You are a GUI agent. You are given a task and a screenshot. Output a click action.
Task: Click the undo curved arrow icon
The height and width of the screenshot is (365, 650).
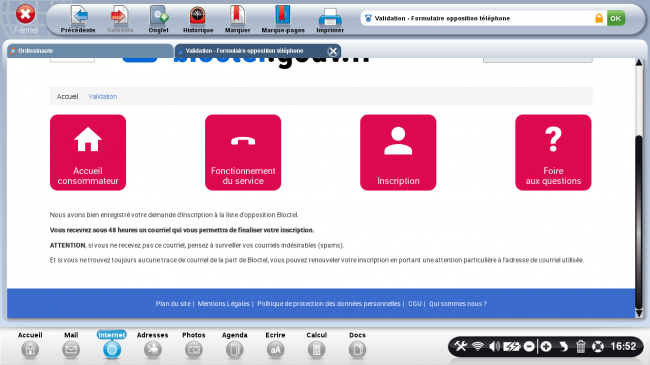click(x=563, y=346)
